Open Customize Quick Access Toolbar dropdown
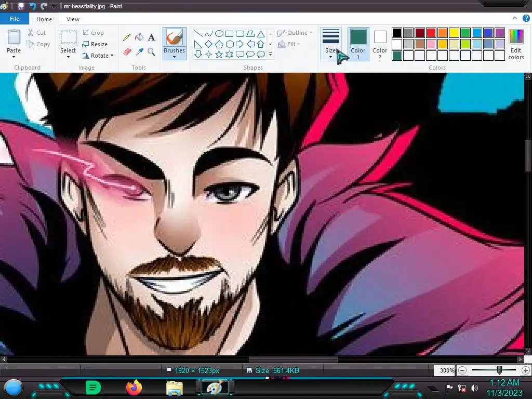532x399 pixels. click(x=54, y=6)
